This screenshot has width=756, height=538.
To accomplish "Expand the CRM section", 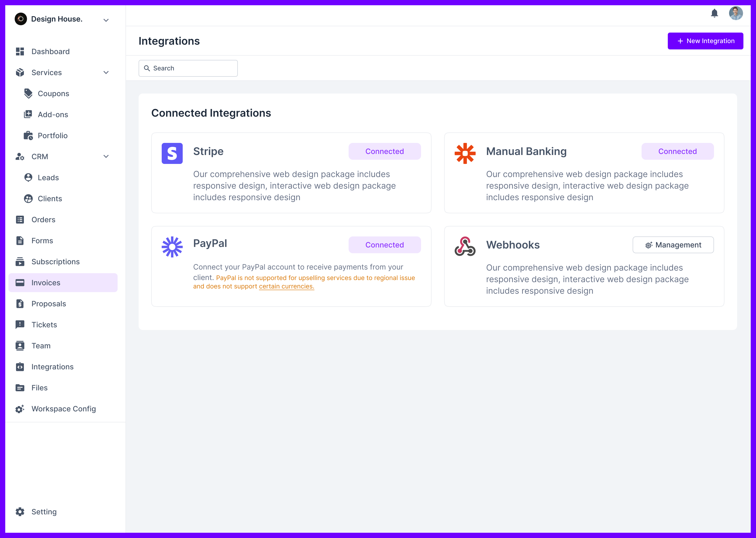I will [x=106, y=156].
